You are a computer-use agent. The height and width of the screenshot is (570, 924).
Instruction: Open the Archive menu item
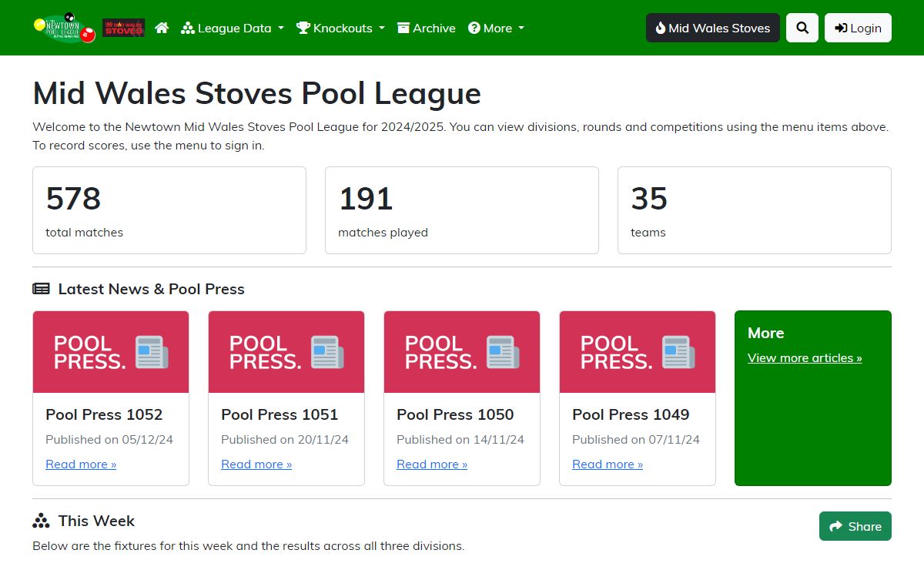(427, 28)
